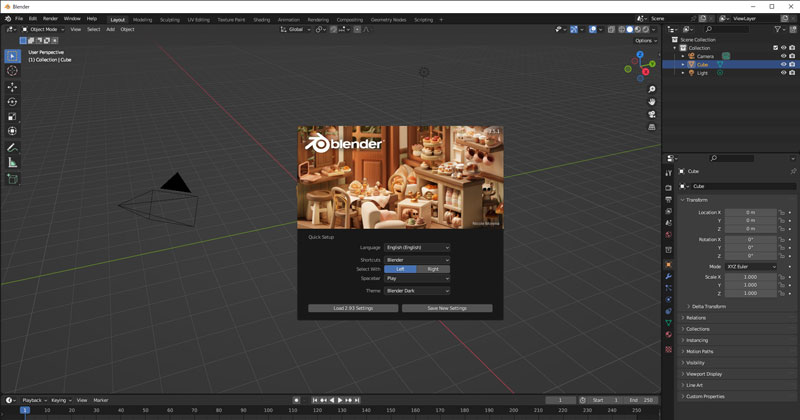Click Save New Settings button
Viewport: 800px width, 420px height.
447,308
